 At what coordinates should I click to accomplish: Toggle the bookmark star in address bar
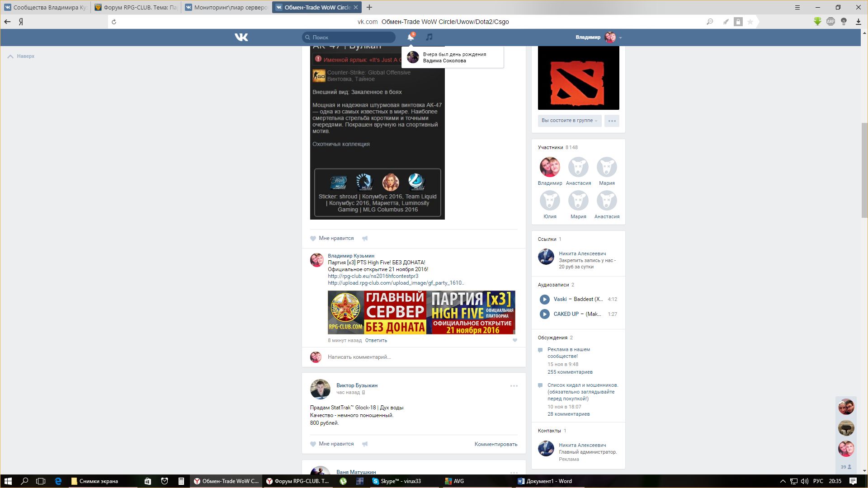[x=750, y=22]
